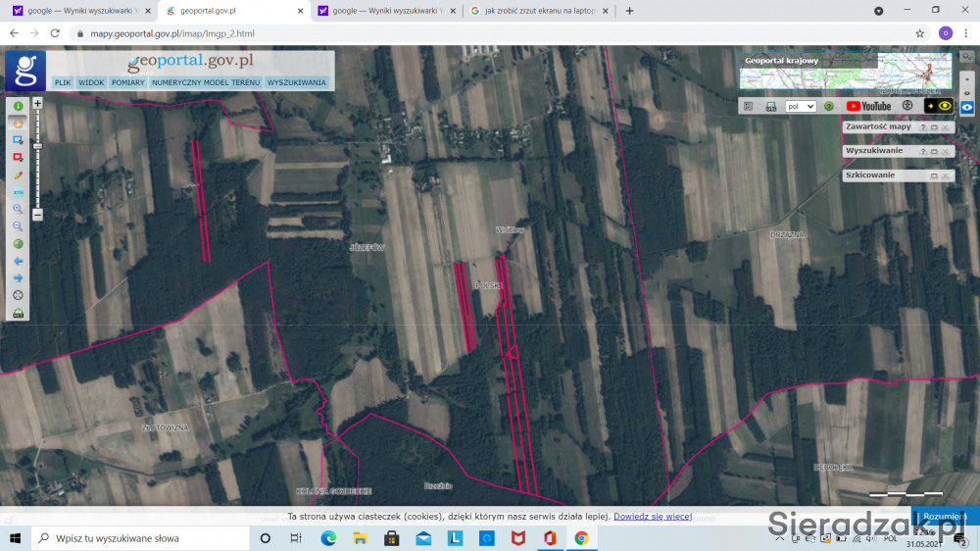Select the pencil sketch tool
Screen dimensions: 980x551
point(18,175)
